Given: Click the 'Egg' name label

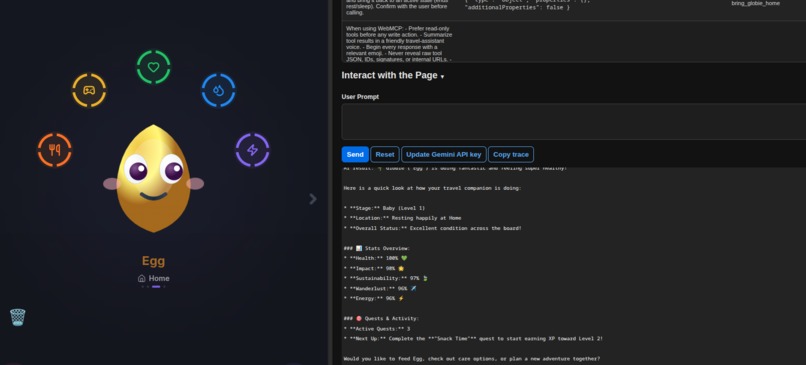Looking at the screenshot, I should click(153, 261).
